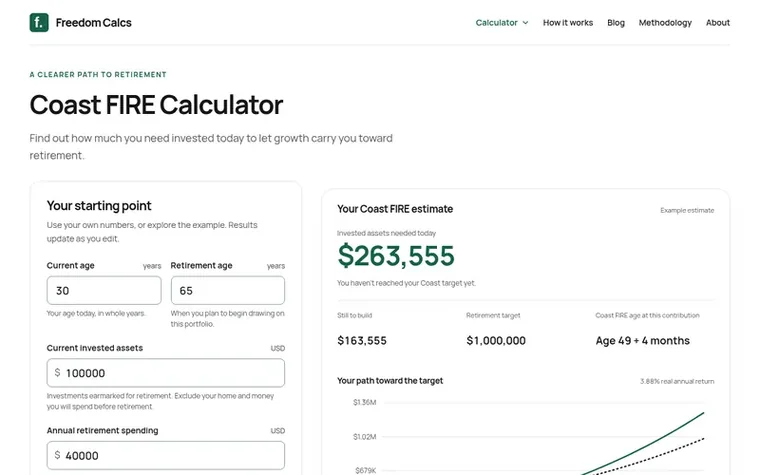Click the $1.36M chart axis label
760x475 pixels.
(364, 402)
